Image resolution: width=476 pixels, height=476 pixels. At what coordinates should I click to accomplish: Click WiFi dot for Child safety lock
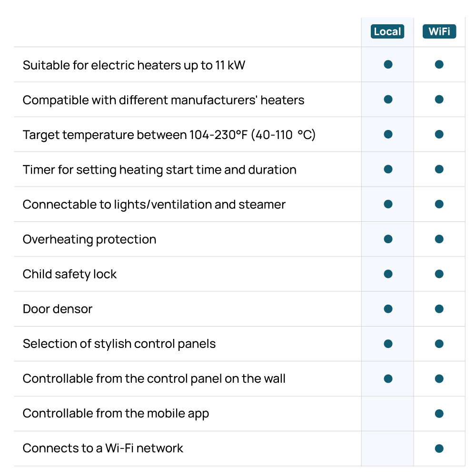[439, 274]
